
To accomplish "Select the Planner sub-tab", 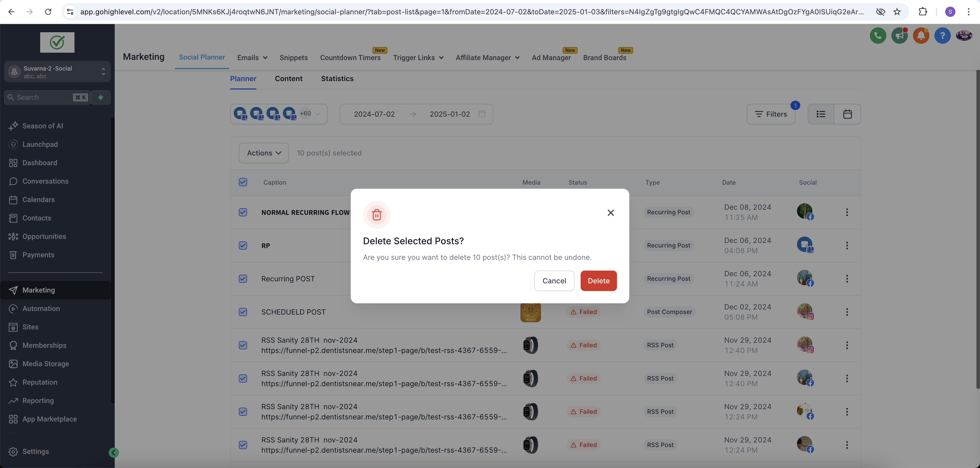I will [x=243, y=79].
